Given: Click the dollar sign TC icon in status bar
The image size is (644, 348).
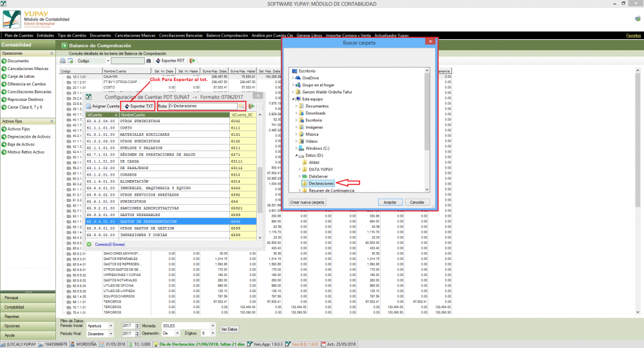Looking at the screenshot, I should click(x=131, y=344).
